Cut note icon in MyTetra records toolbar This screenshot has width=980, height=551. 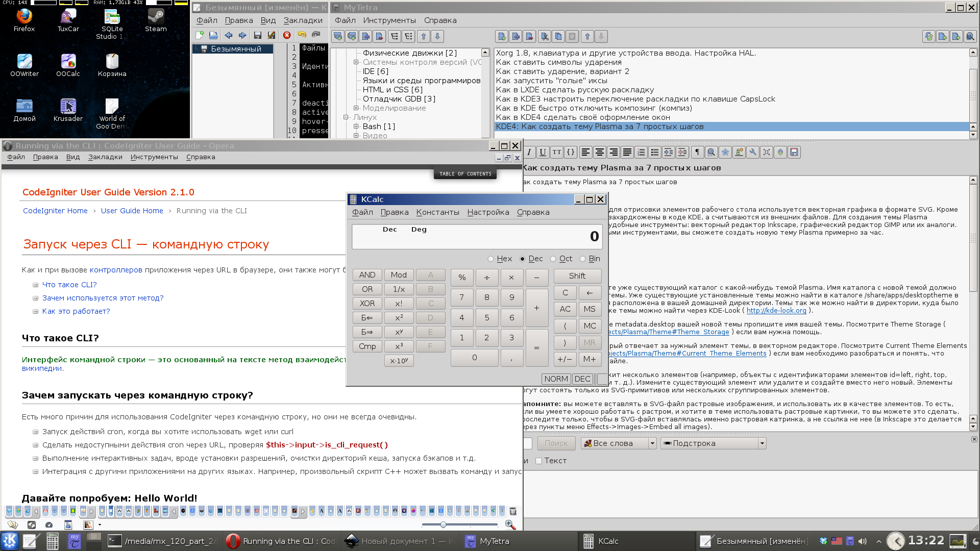coord(545,36)
